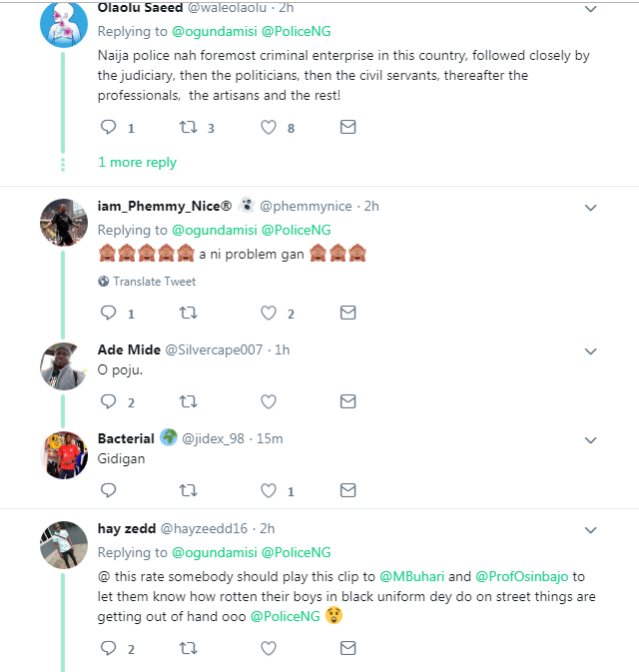View Bacterial's profile picture
The image size is (639, 672).
coord(64,455)
